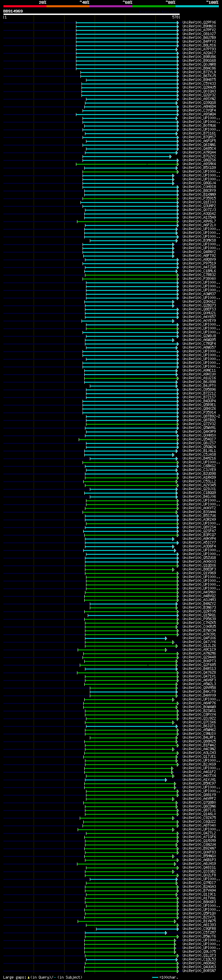This screenshot has width=222, height=980.
Task: Select the UniRef100_Q4RNY2 entry
Action: pyautogui.click(x=199, y=252)
